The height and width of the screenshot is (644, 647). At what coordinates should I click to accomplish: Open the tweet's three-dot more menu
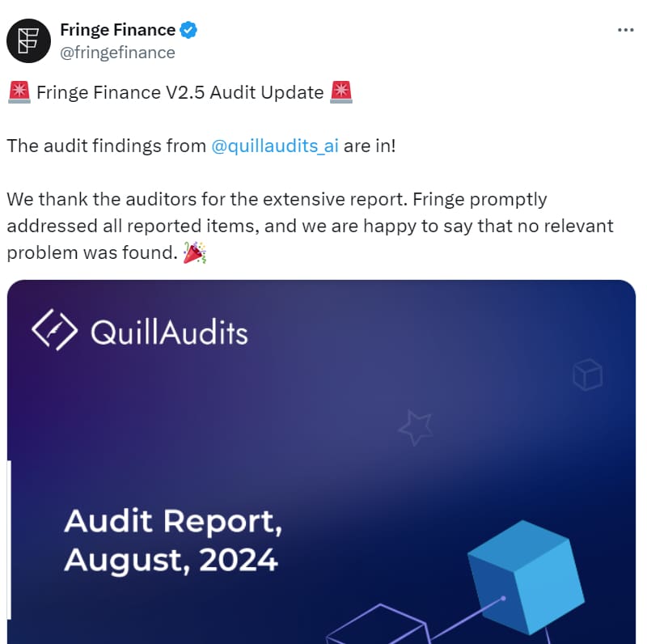point(625,30)
